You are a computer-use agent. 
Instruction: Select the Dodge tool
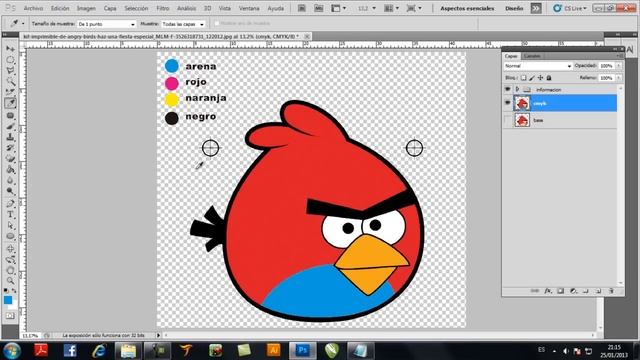point(10,191)
